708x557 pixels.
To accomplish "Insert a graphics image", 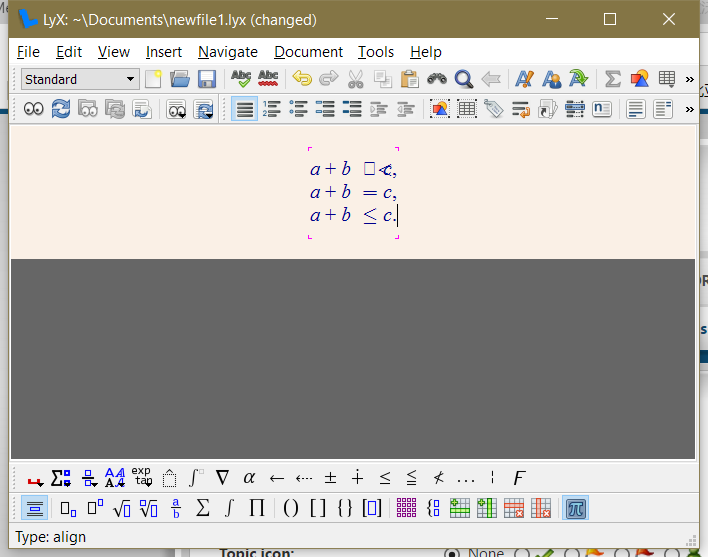I will pos(640,79).
